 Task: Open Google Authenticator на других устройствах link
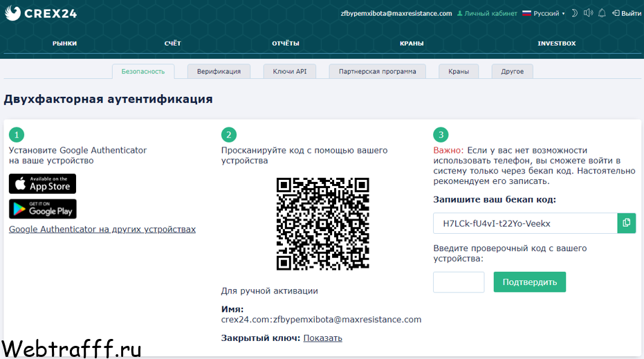coord(102,229)
